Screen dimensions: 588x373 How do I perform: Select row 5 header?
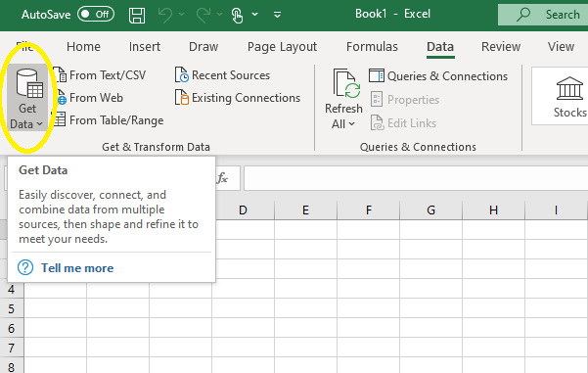(12, 308)
